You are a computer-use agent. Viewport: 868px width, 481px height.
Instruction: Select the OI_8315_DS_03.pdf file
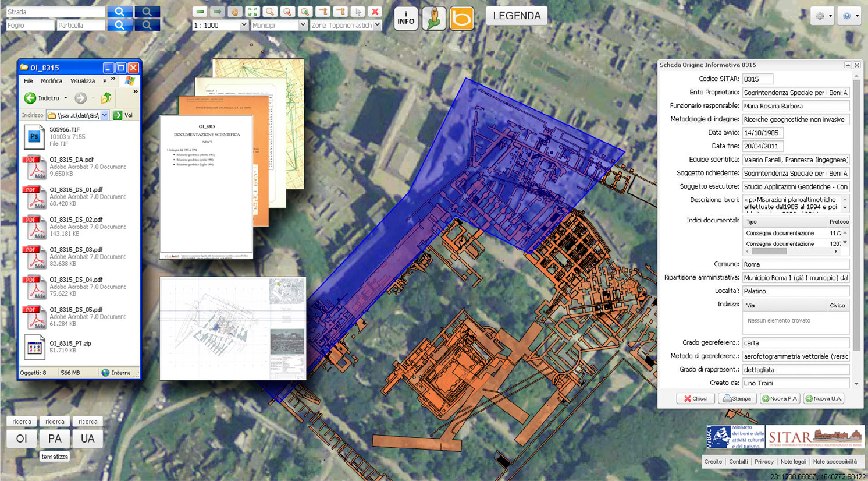point(74,257)
